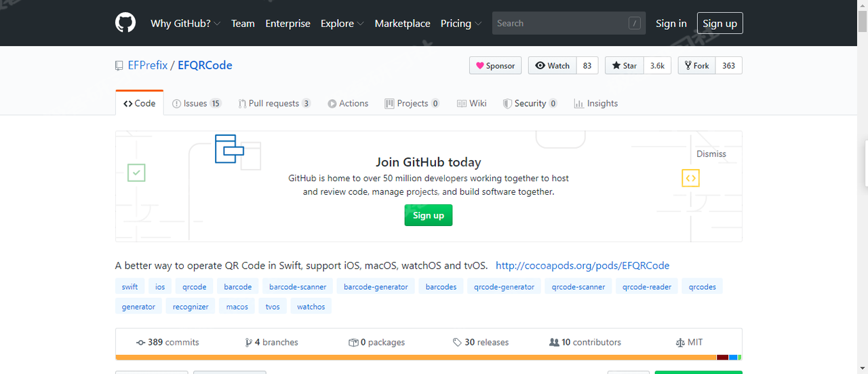Switch to the Code tab

pyautogui.click(x=140, y=103)
